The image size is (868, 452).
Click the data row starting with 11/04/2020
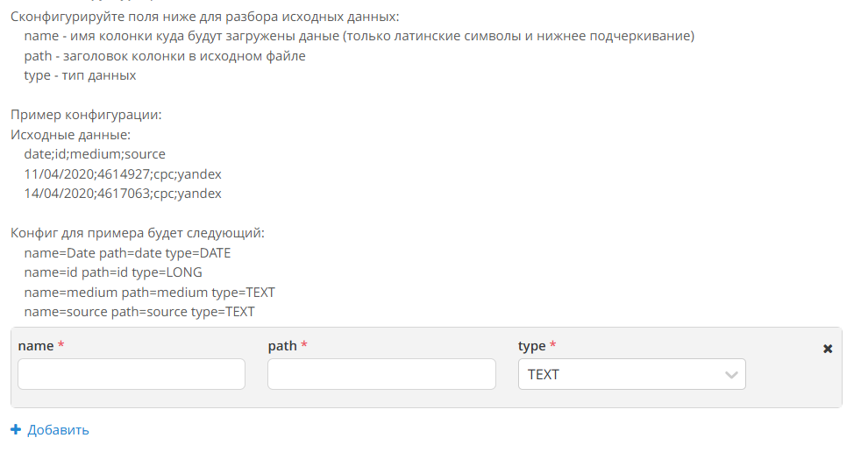pyautogui.click(x=123, y=173)
